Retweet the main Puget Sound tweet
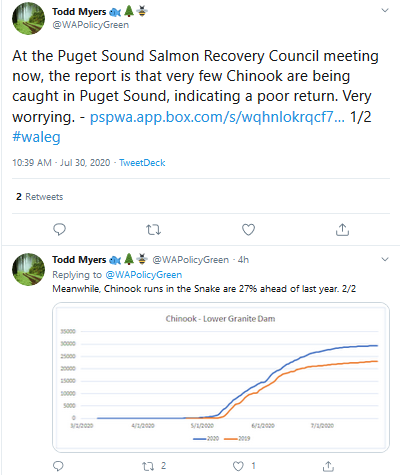Image resolution: width=400 pixels, height=475 pixels. pyautogui.click(x=153, y=230)
